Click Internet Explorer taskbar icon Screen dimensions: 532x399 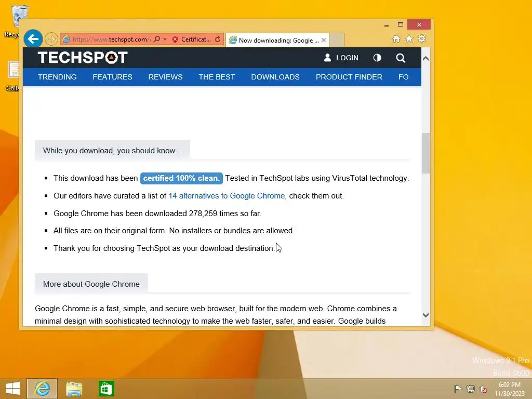pos(42,389)
